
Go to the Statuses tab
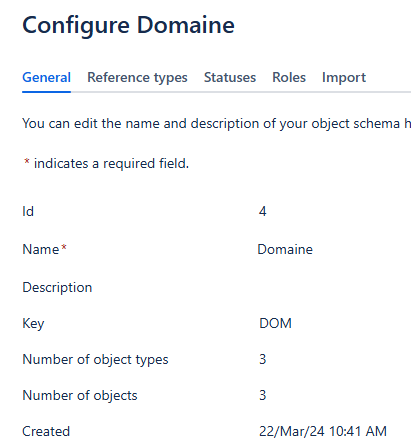[230, 78]
